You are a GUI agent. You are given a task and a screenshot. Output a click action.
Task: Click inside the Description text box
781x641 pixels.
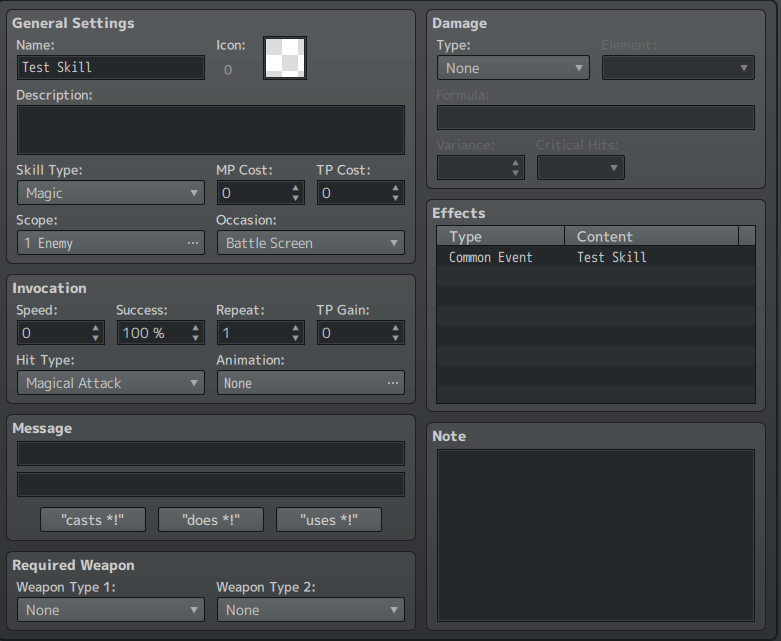[x=210, y=130]
